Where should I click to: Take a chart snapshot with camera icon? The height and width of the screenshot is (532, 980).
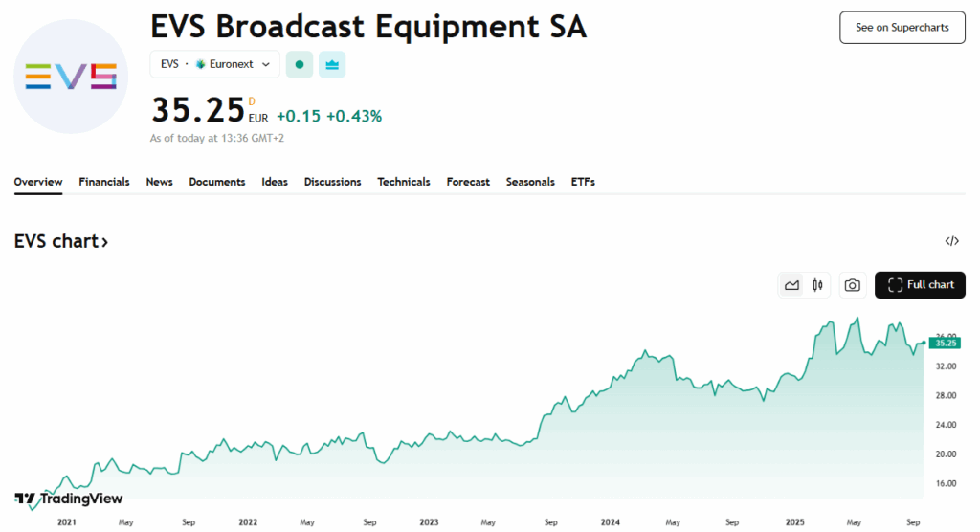tap(852, 285)
